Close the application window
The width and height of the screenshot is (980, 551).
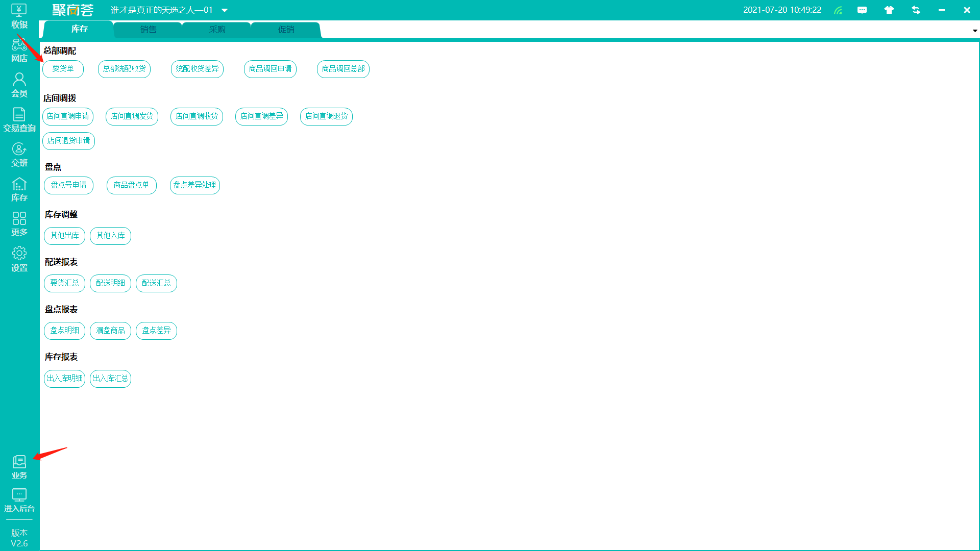point(967,10)
